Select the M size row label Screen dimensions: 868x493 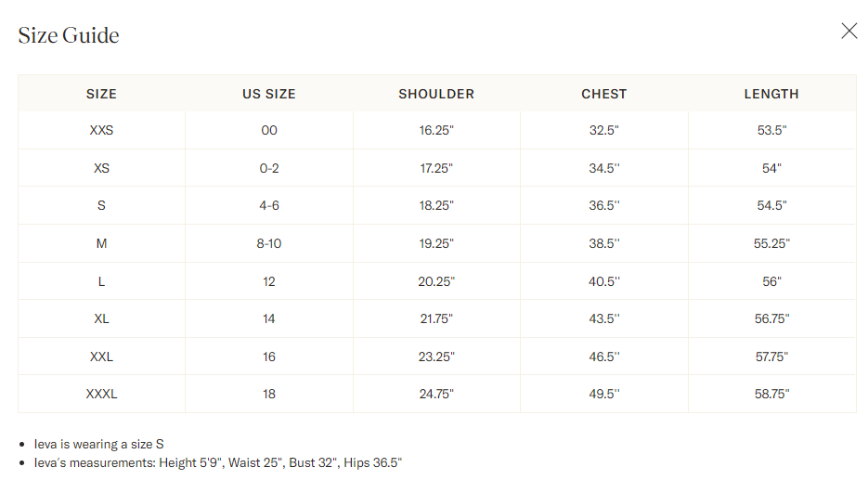point(101,244)
